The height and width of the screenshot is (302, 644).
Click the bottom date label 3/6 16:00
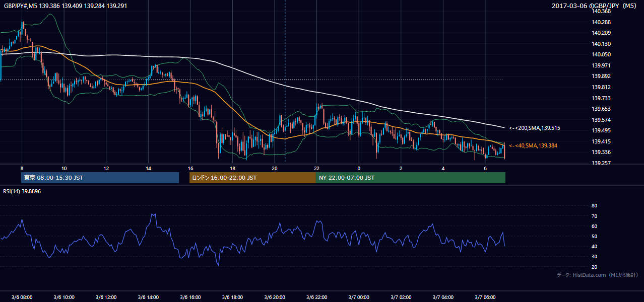click(x=190, y=297)
